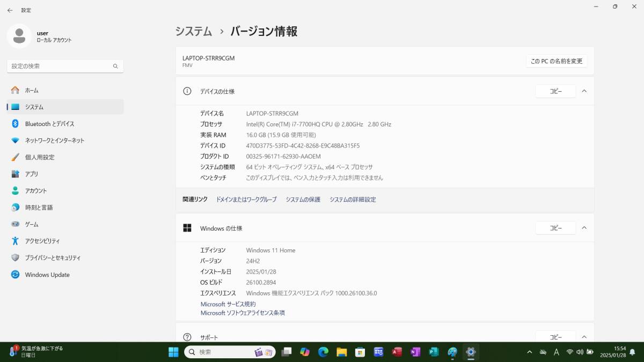Open Microsoft サービス規約 link
The image size is (644, 362).
[228, 304]
